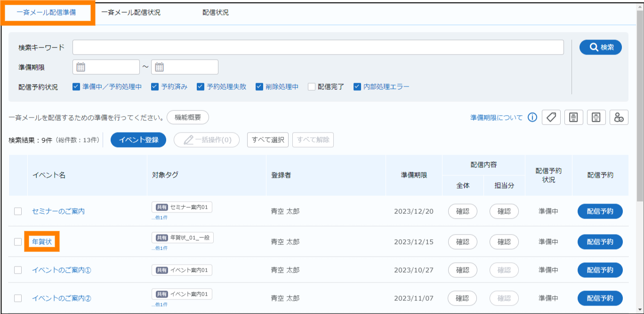Image resolution: width=644 pixels, height=314 pixels.
Task: Click the person with checkmark icon button
Action: tap(619, 118)
